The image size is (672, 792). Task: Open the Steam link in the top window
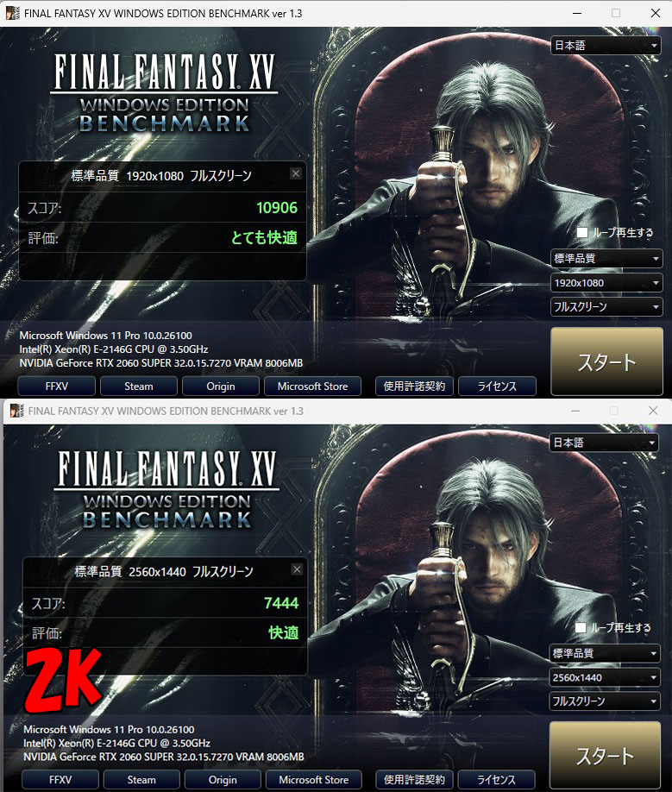click(x=139, y=387)
